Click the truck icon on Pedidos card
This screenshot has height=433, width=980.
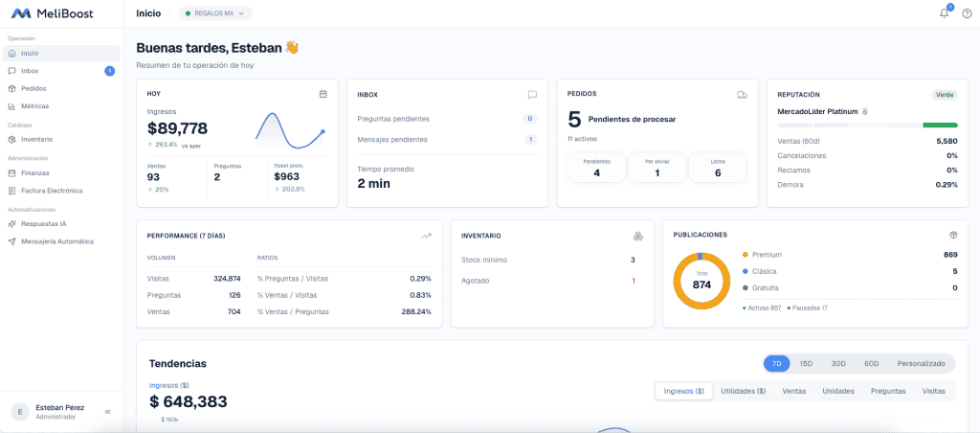[x=742, y=95]
